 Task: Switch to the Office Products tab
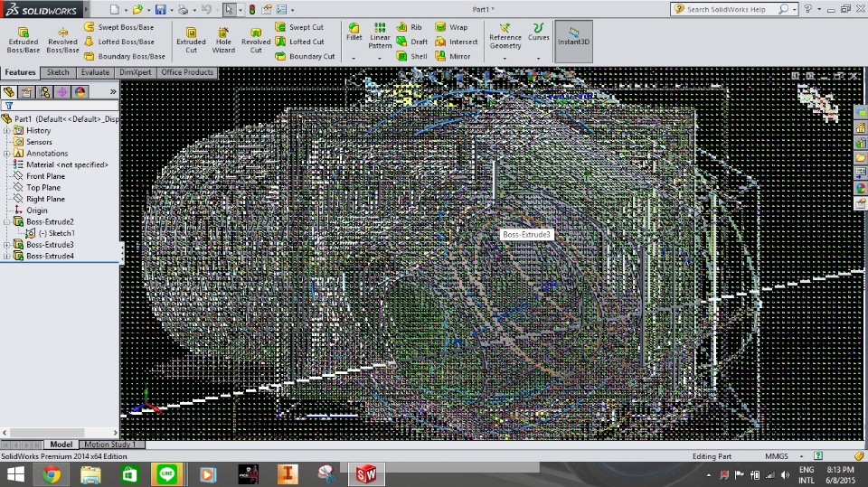[x=187, y=72]
